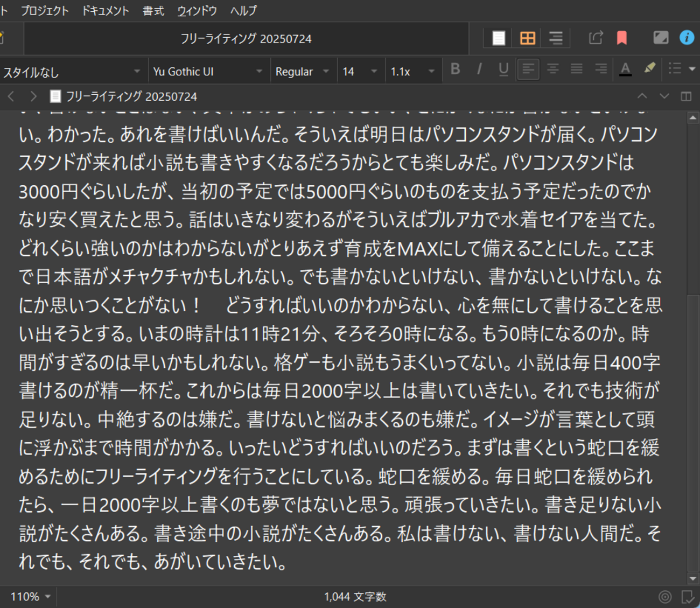
Task: Click the center align button
Action: pyautogui.click(x=552, y=69)
